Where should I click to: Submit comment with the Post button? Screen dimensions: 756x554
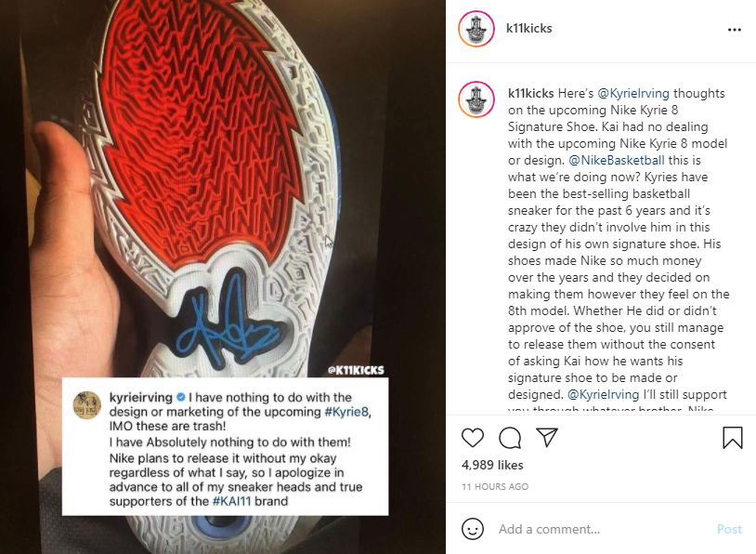[729, 529]
